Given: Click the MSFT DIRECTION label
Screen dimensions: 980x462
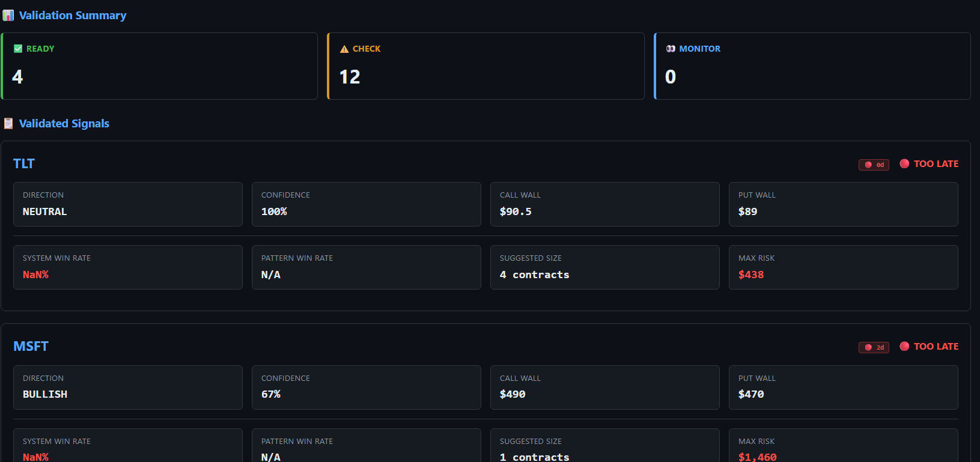Looking at the screenshot, I should click(43, 378).
